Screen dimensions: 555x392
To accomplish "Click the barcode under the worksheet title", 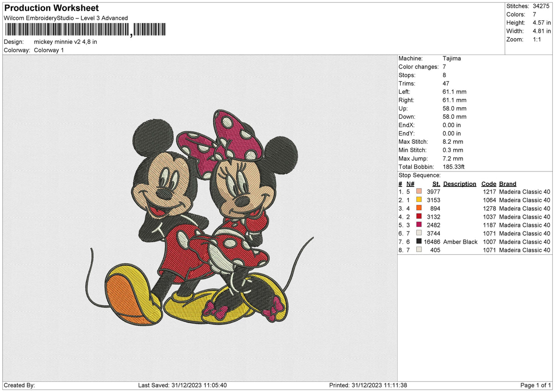I will (85, 31).
